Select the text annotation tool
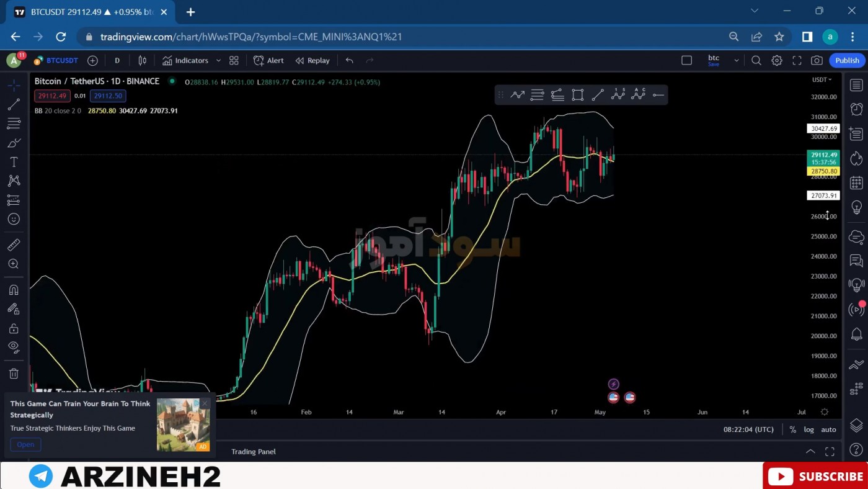 (14, 162)
